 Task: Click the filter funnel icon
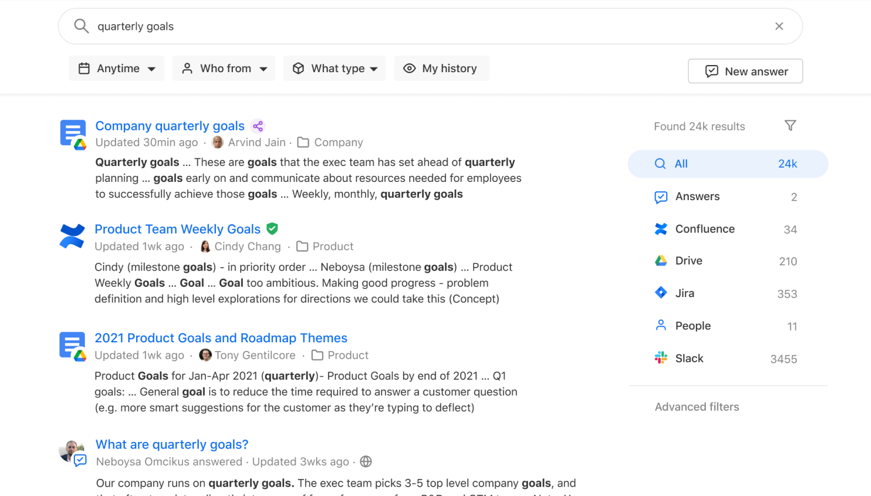click(x=790, y=126)
